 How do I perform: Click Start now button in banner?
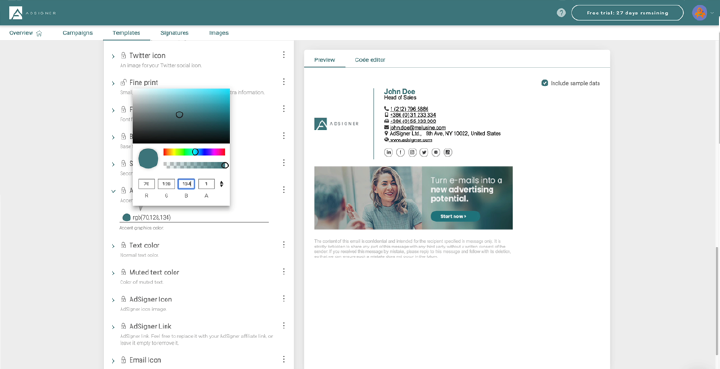(455, 216)
